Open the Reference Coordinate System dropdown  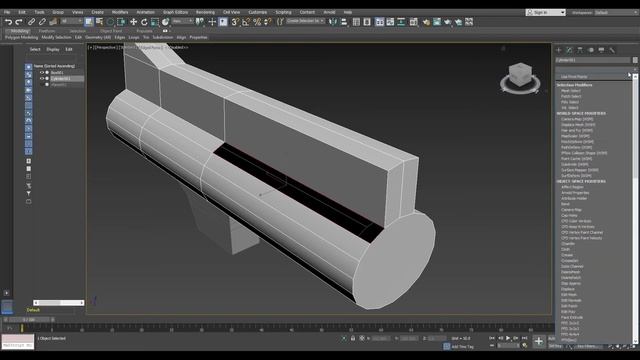(183, 21)
